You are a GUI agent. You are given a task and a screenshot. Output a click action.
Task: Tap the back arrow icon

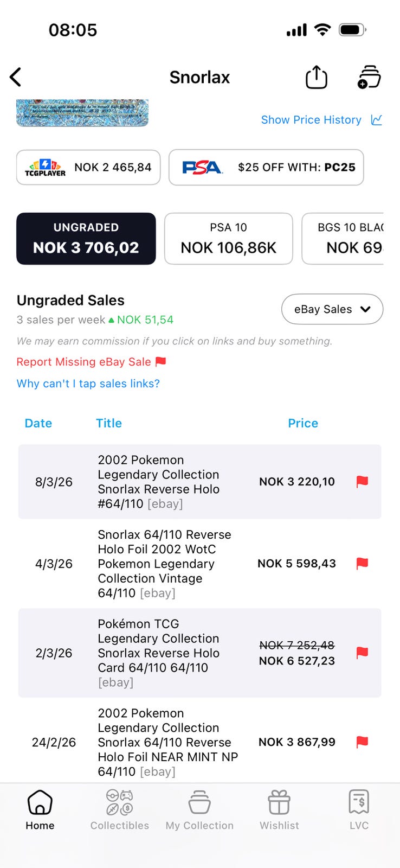[x=16, y=77]
